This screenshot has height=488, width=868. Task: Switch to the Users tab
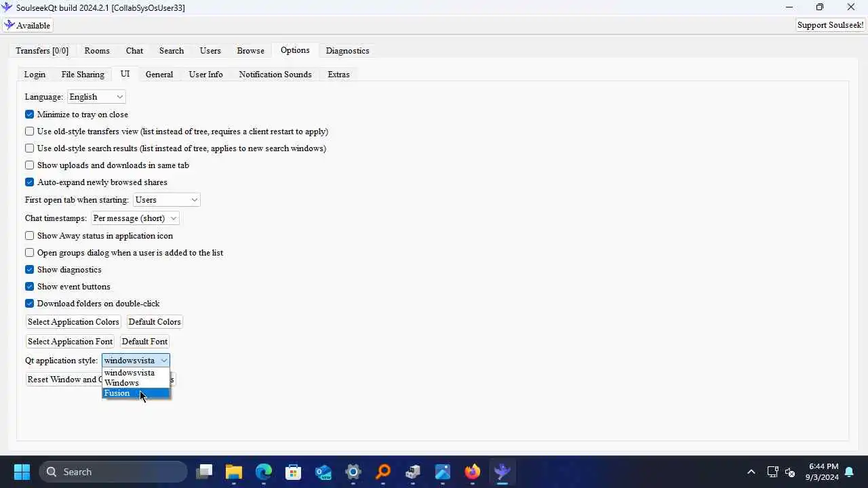pos(210,51)
